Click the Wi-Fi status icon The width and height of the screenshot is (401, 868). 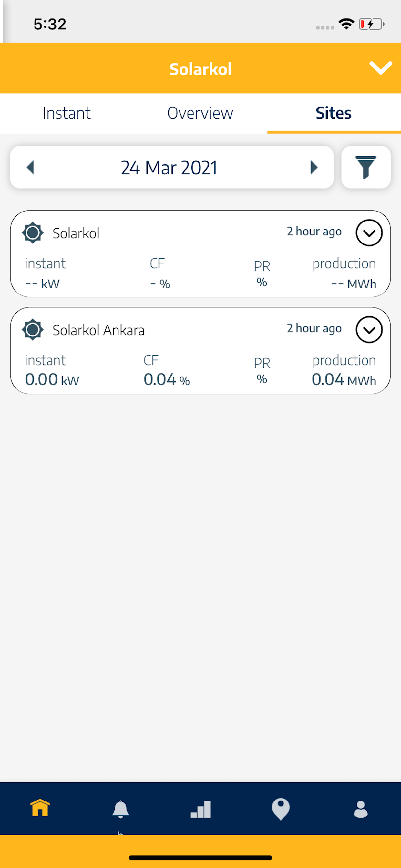[x=346, y=24]
